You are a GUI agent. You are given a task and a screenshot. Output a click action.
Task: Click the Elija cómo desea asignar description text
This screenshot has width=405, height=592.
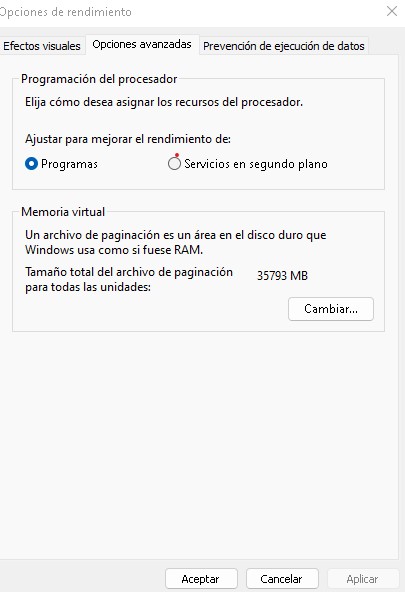coord(164,102)
